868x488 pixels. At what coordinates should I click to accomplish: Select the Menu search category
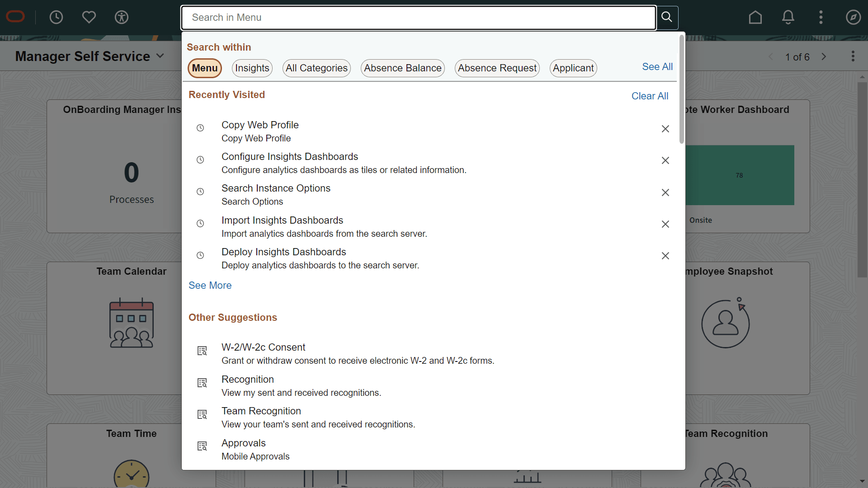pos(204,68)
